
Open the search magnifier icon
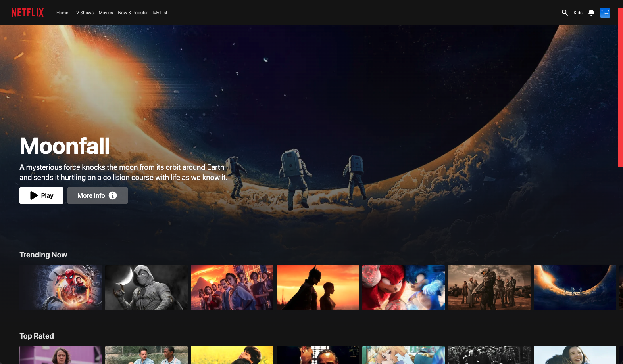point(565,13)
